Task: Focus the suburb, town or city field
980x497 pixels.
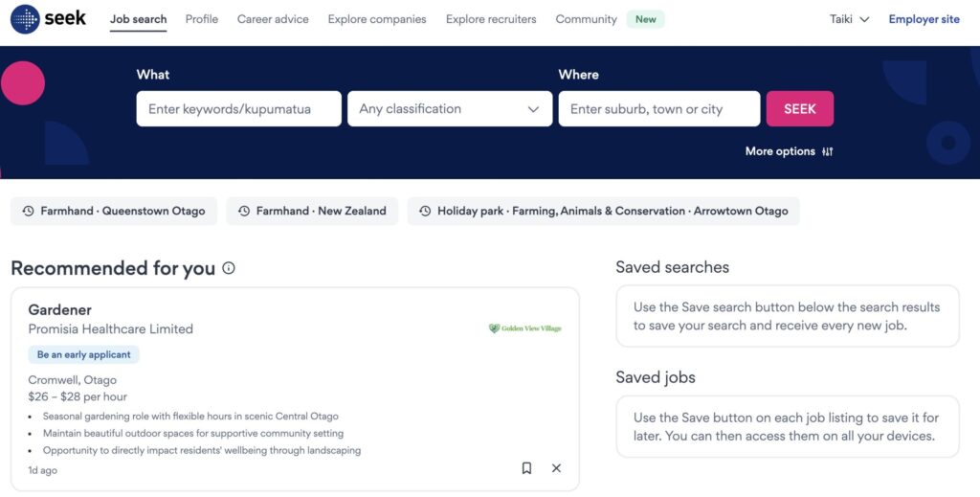Action: pos(659,109)
